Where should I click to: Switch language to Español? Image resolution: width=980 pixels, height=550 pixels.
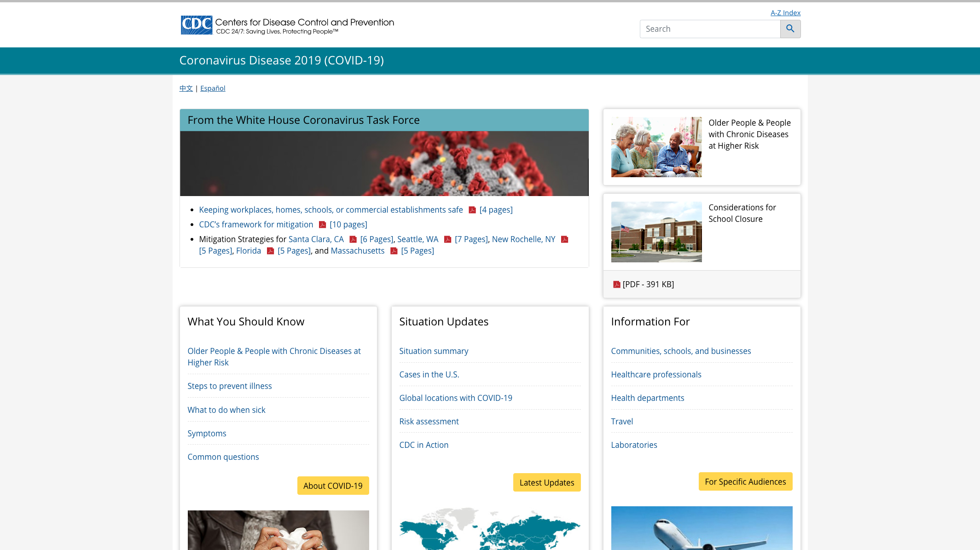(213, 88)
